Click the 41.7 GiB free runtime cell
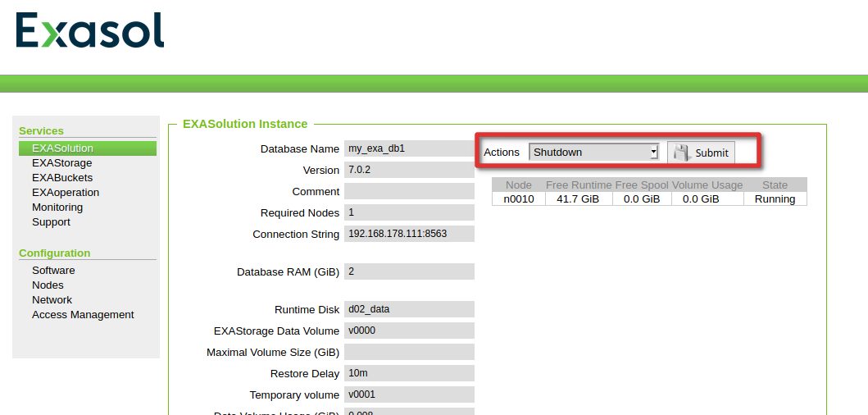Image resolution: width=868 pixels, height=415 pixels. pyautogui.click(x=579, y=199)
